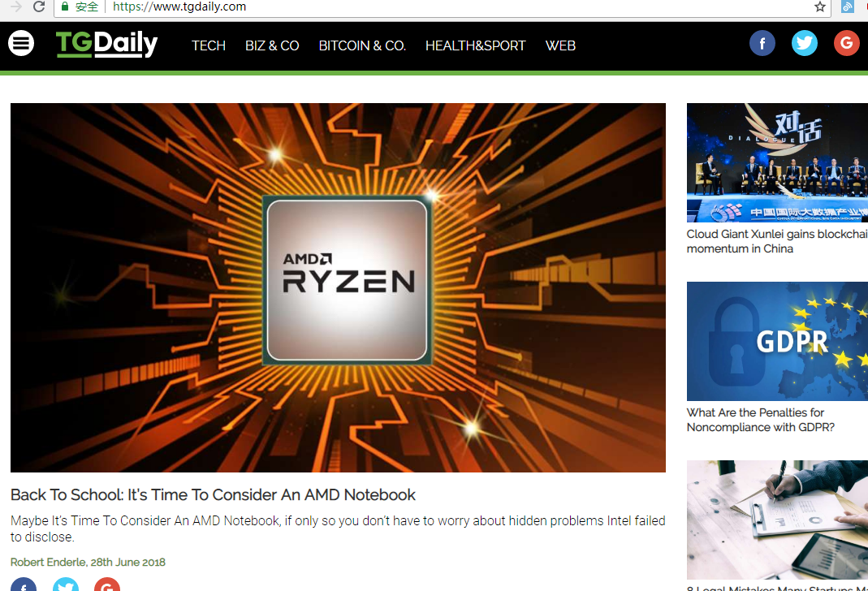Click the AMD Ryzen featured image
Screen dimensions: 868x591
338,287
